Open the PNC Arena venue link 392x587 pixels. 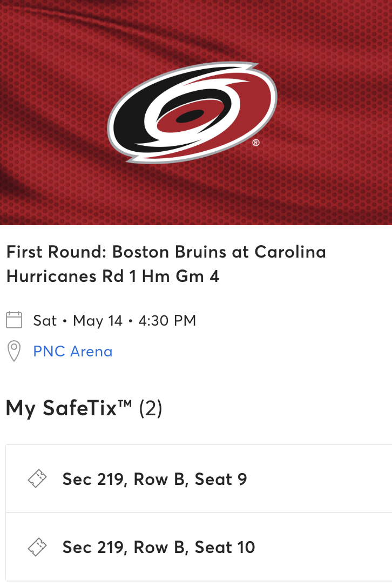click(x=73, y=351)
